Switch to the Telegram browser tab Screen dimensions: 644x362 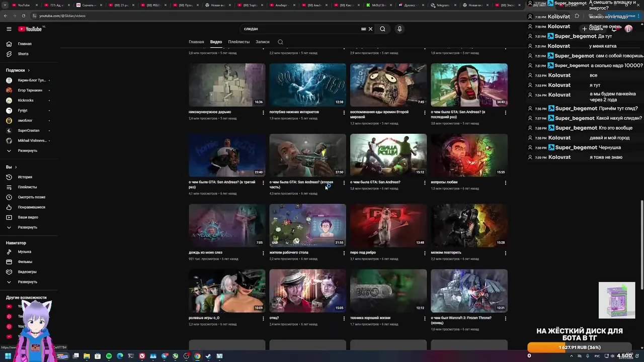[443, 5]
